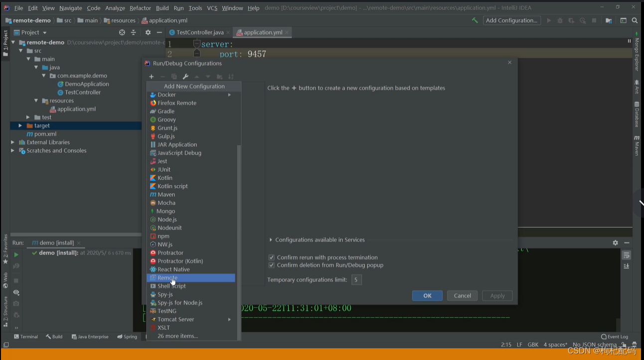
Task: Expand Tomcat Server submenu arrow
Action: [230, 319]
